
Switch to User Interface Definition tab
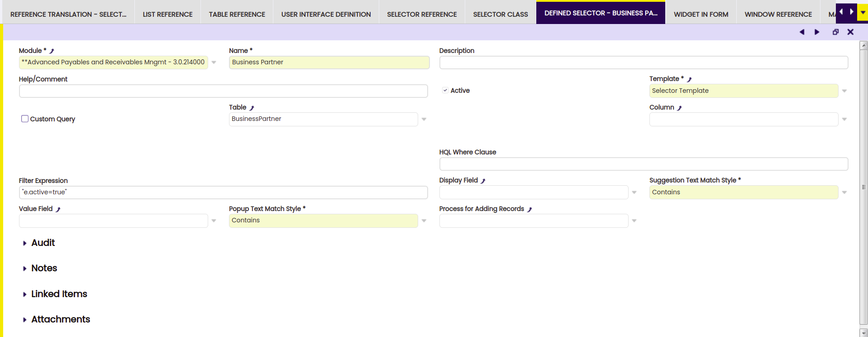coord(326,14)
